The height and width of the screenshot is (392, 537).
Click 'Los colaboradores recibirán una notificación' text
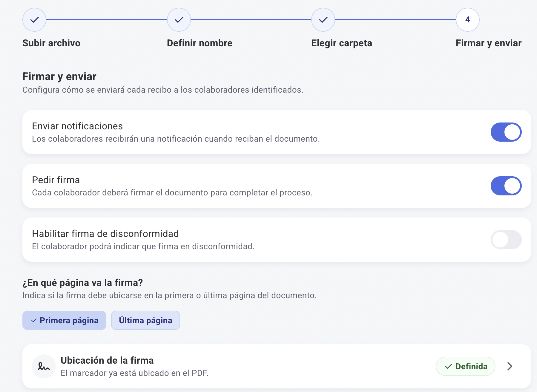click(176, 139)
